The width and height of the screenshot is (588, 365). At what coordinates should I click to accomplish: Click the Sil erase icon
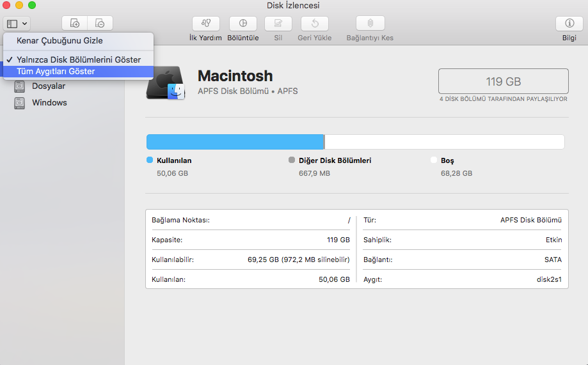(x=278, y=24)
